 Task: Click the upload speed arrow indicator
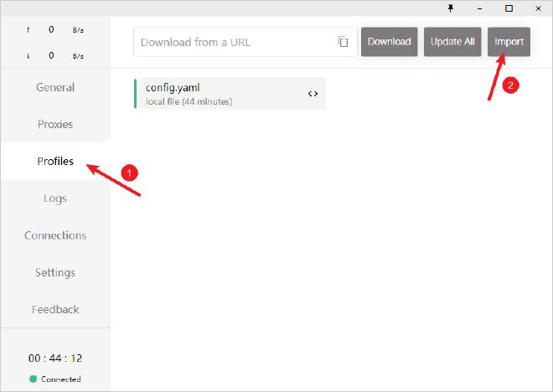click(x=29, y=29)
